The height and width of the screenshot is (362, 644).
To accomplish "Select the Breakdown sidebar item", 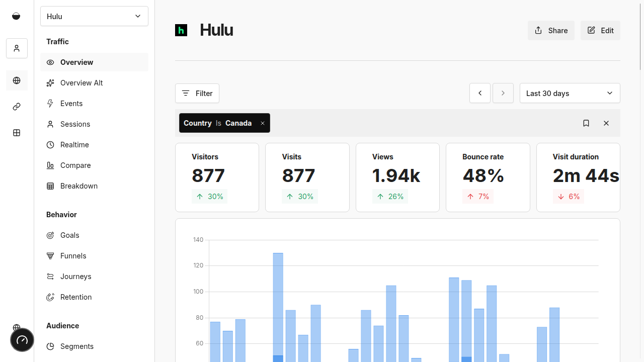I will click(79, 186).
